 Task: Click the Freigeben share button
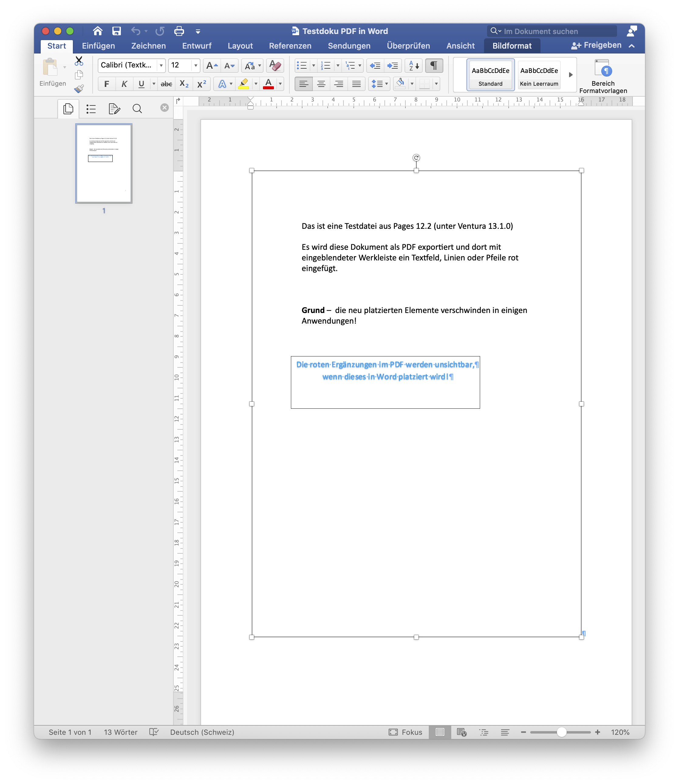tap(596, 46)
